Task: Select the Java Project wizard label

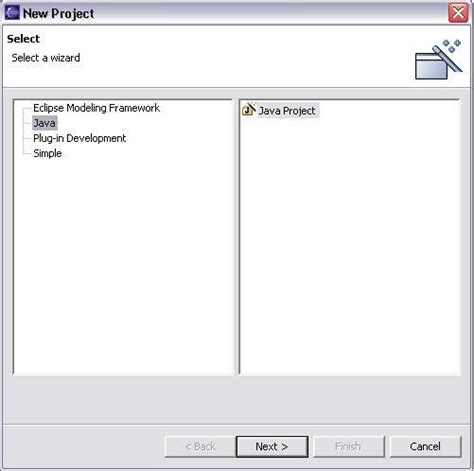Action: 287,111
